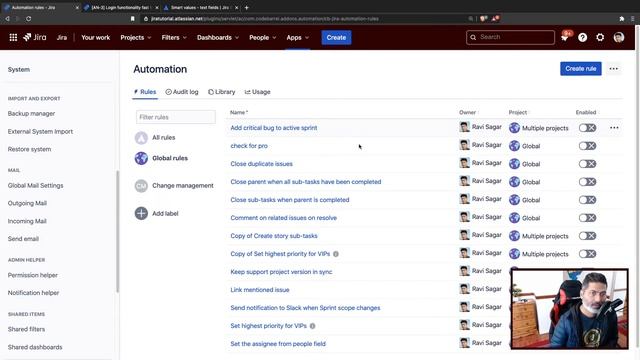The image size is (640, 360).
Task: Click the Filter rules input field
Action: pyautogui.click(x=176, y=117)
